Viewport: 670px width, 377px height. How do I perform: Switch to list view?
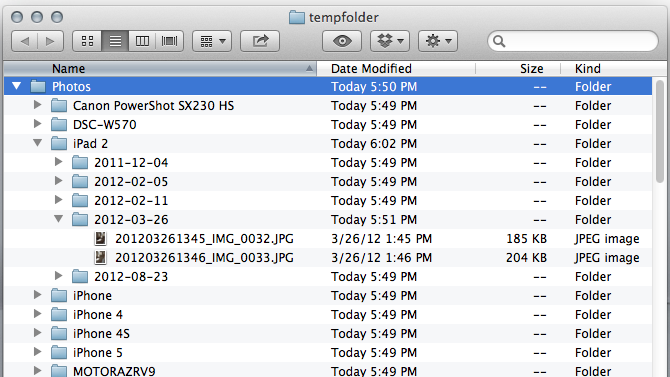[x=115, y=41]
